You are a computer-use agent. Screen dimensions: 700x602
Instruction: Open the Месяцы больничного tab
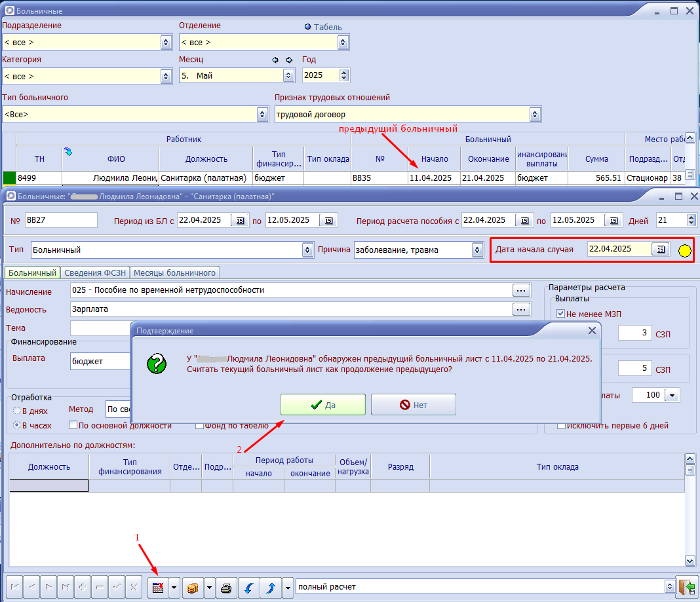[x=174, y=273]
